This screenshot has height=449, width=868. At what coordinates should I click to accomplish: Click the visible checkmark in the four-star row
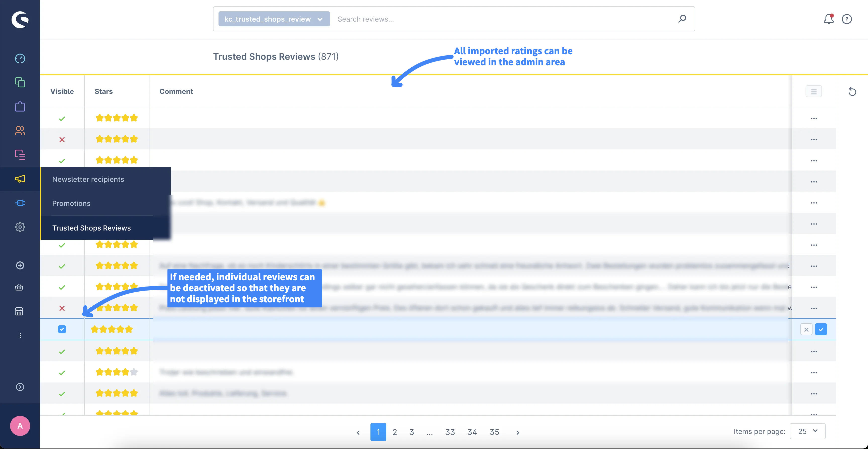62,373
